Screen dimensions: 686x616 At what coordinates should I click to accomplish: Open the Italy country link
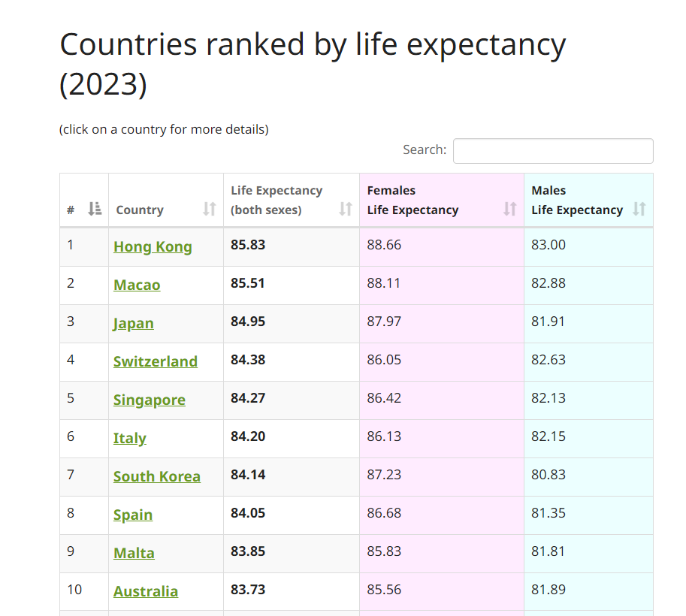[129, 438]
